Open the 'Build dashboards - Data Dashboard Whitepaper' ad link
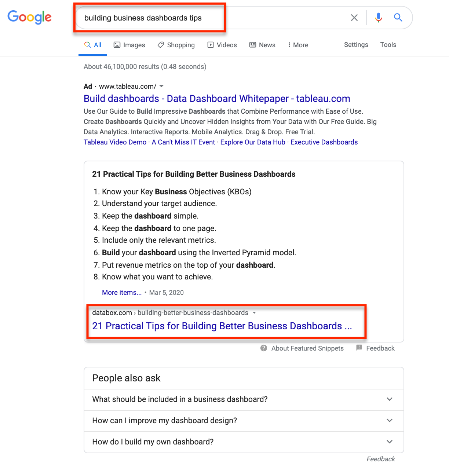 pyautogui.click(x=217, y=99)
